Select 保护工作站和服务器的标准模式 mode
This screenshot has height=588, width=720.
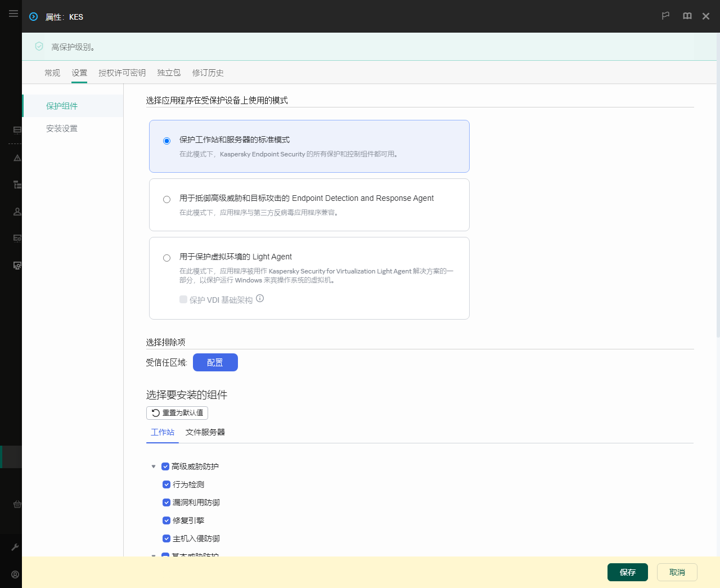(166, 141)
